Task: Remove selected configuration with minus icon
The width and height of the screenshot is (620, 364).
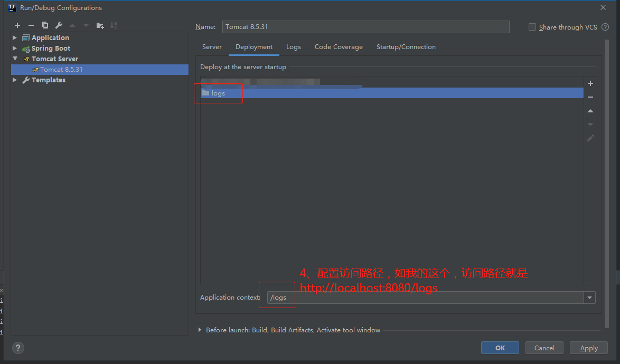Action: [x=31, y=25]
